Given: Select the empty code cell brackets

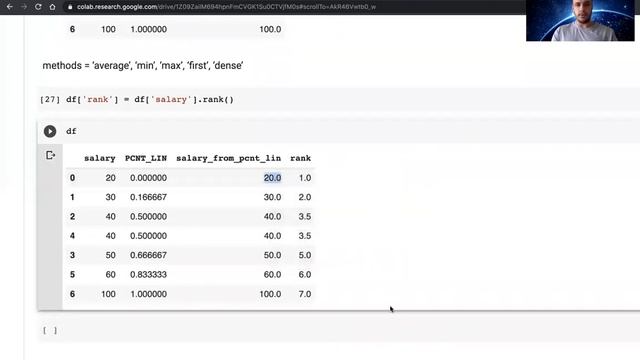Looking at the screenshot, I should tap(50, 330).
